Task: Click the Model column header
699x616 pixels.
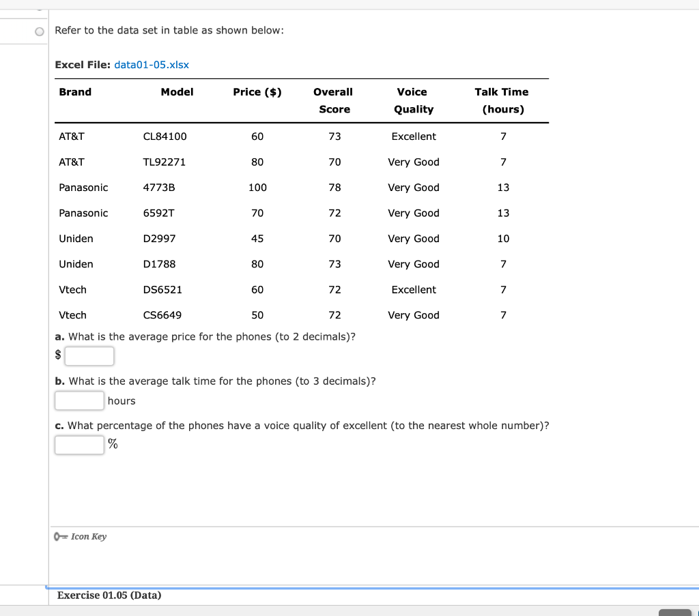Action: (x=177, y=92)
